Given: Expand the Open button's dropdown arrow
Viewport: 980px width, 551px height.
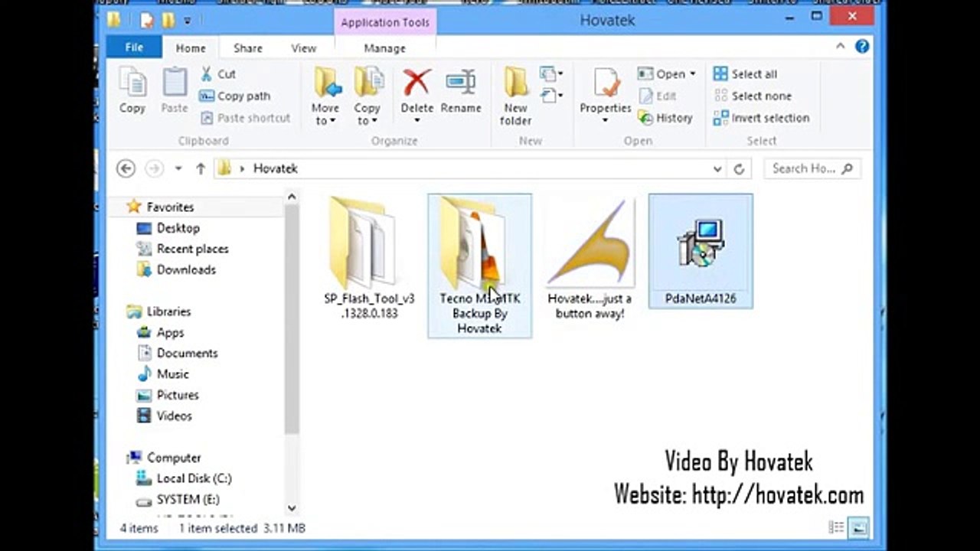Looking at the screenshot, I should (x=692, y=74).
